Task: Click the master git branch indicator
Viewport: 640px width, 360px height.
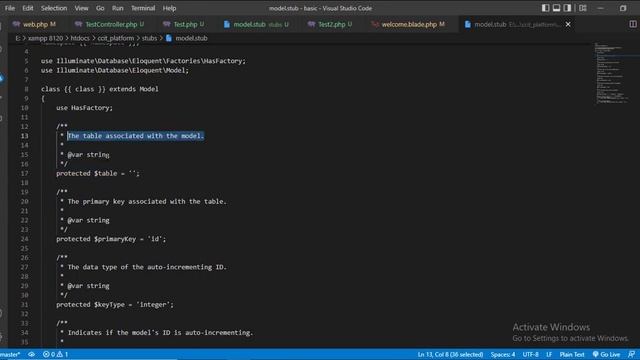Action: point(10,354)
